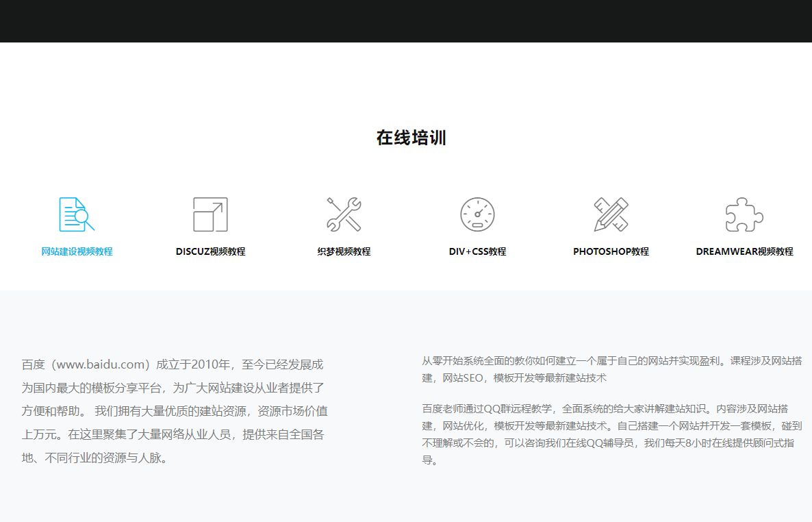Click the puzzle piece icon

[x=744, y=214]
